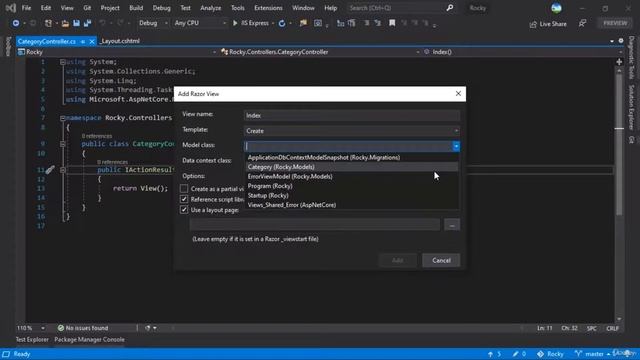Open the 110% zoom level dropdown
The height and width of the screenshot is (360, 640).
tap(31, 328)
